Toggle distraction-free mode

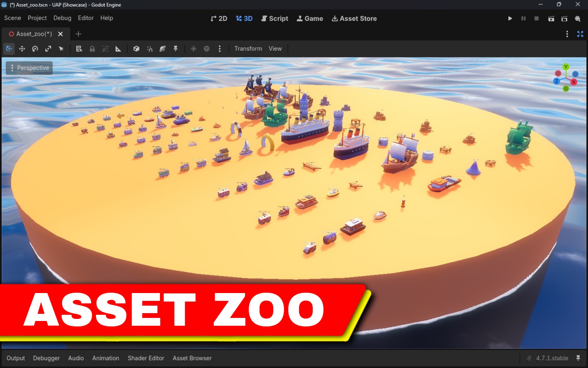(x=580, y=34)
